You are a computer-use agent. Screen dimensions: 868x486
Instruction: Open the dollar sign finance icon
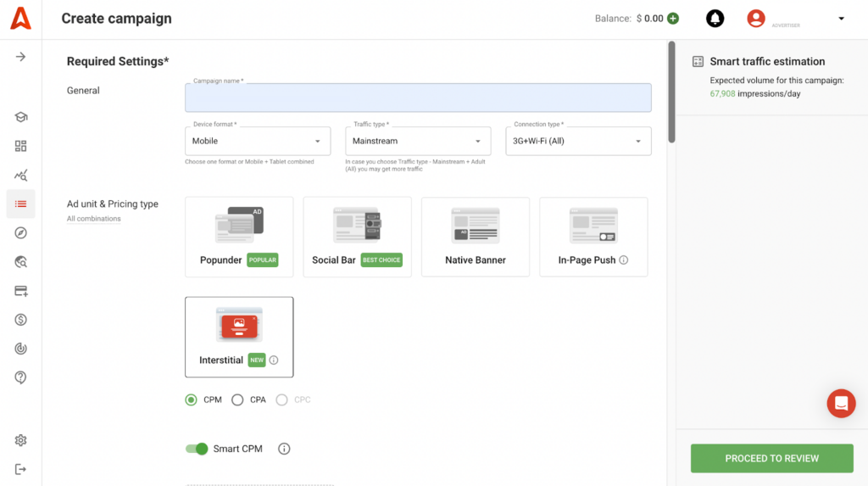click(x=21, y=320)
